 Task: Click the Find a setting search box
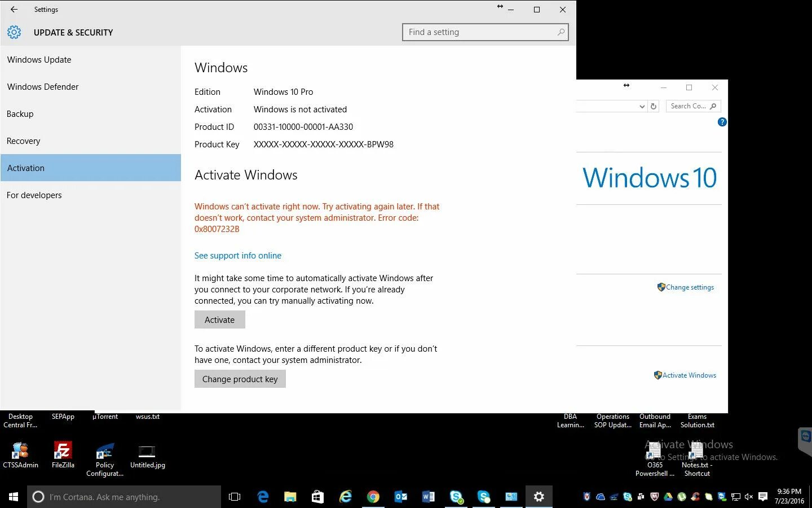coord(486,32)
